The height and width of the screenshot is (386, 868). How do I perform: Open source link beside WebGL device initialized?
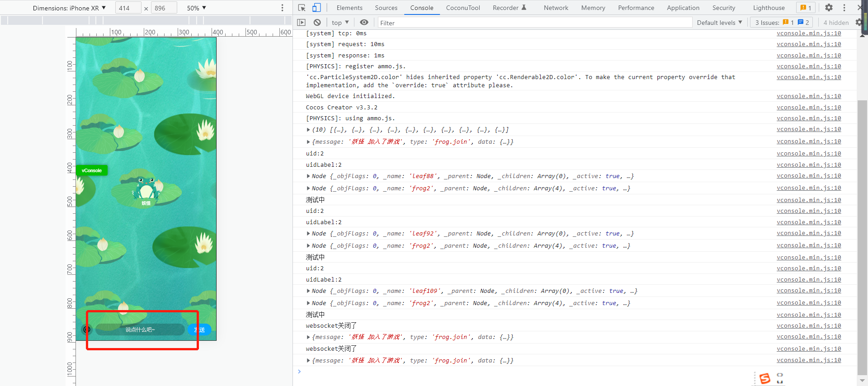pos(809,96)
